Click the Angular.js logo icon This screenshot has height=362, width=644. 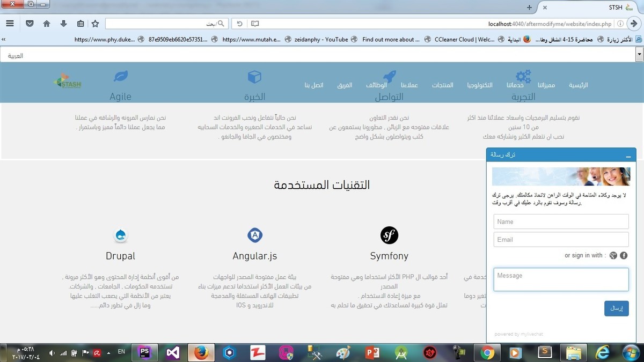pos(255,235)
